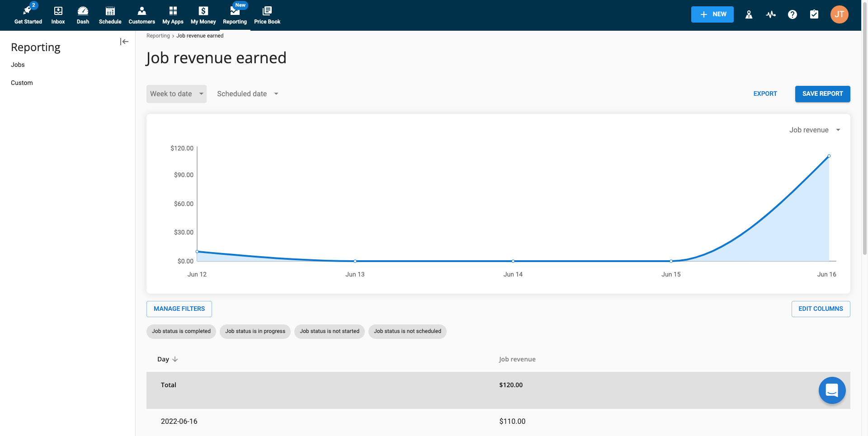
Task: Expand the Week to date dropdown
Action: coord(176,94)
